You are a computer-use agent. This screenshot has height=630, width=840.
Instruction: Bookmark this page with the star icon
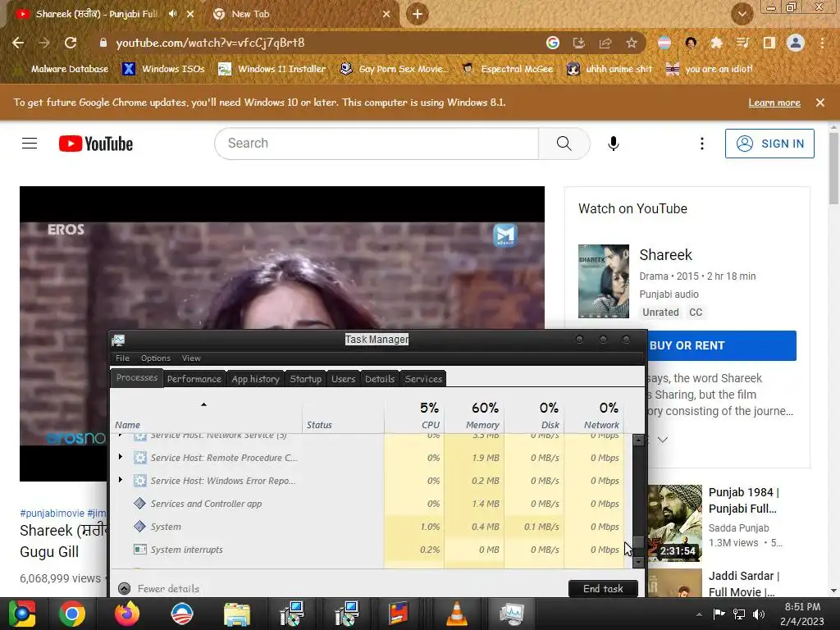point(632,43)
